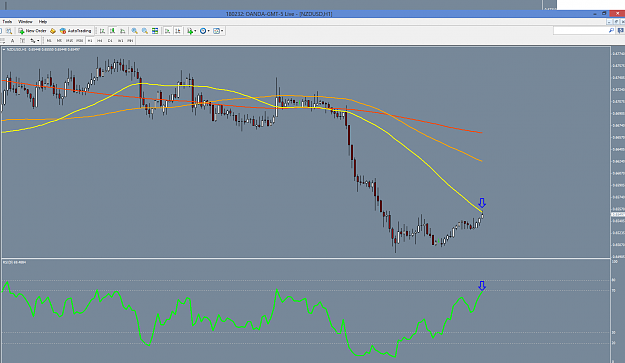Image resolution: width=625 pixels, height=363 pixels.
Task: Open the periods clock dropdown
Action: (204, 31)
